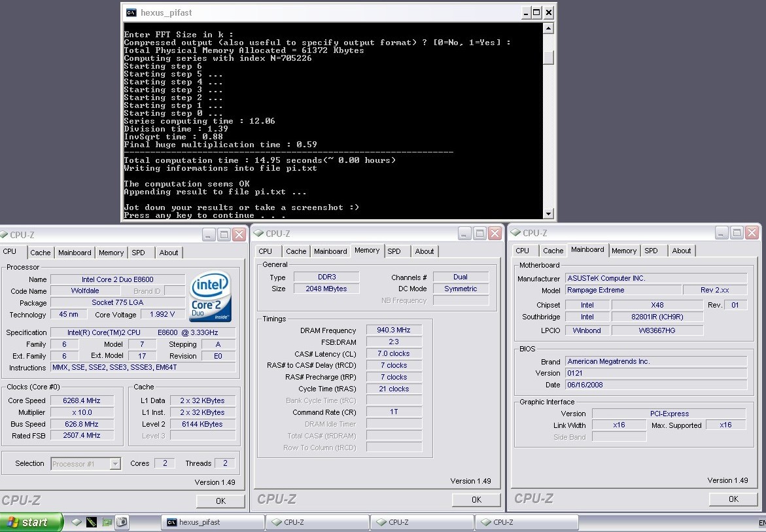Close the left CPU-Z window
The height and width of the screenshot is (532, 766).
tap(239, 234)
